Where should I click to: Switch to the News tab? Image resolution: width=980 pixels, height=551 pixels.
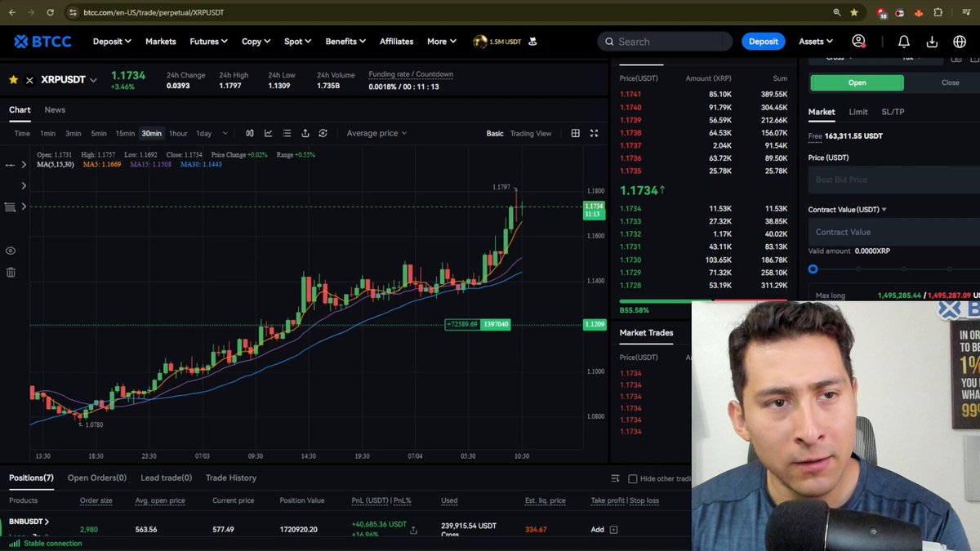pyautogui.click(x=55, y=109)
